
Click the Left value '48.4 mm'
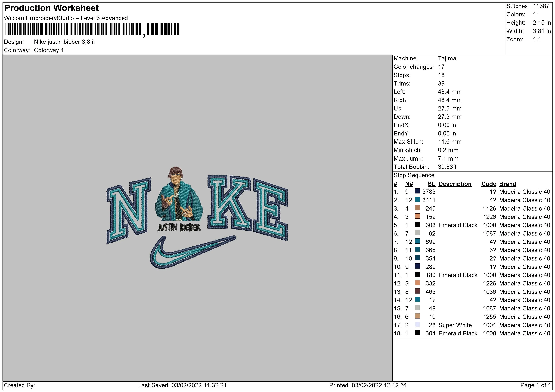(x=450, y=92)
